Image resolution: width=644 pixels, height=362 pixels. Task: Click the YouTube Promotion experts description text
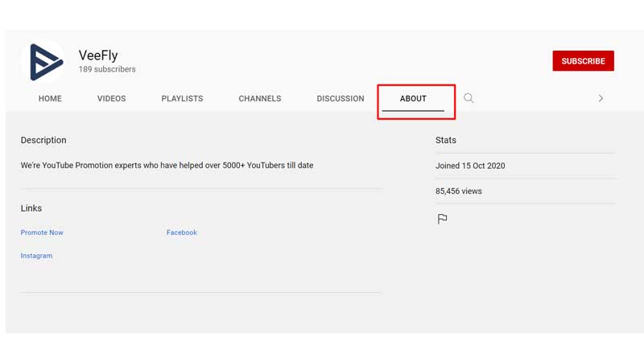[167, 166]
